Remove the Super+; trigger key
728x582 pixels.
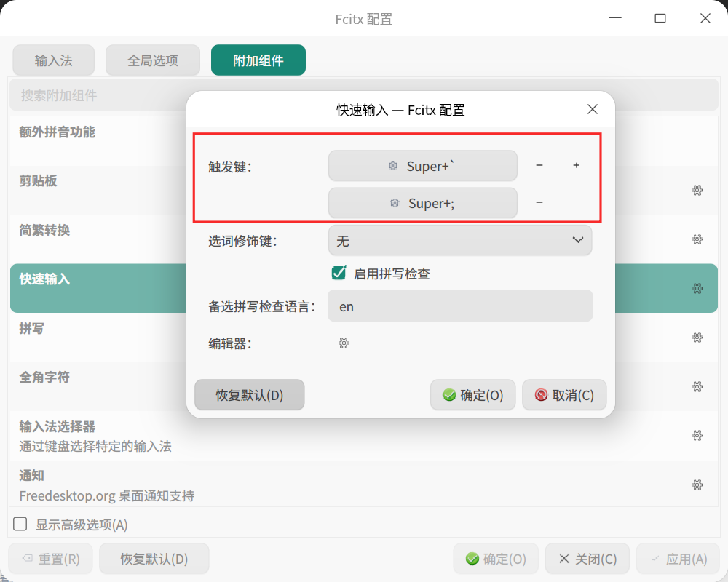pos(539,203)
